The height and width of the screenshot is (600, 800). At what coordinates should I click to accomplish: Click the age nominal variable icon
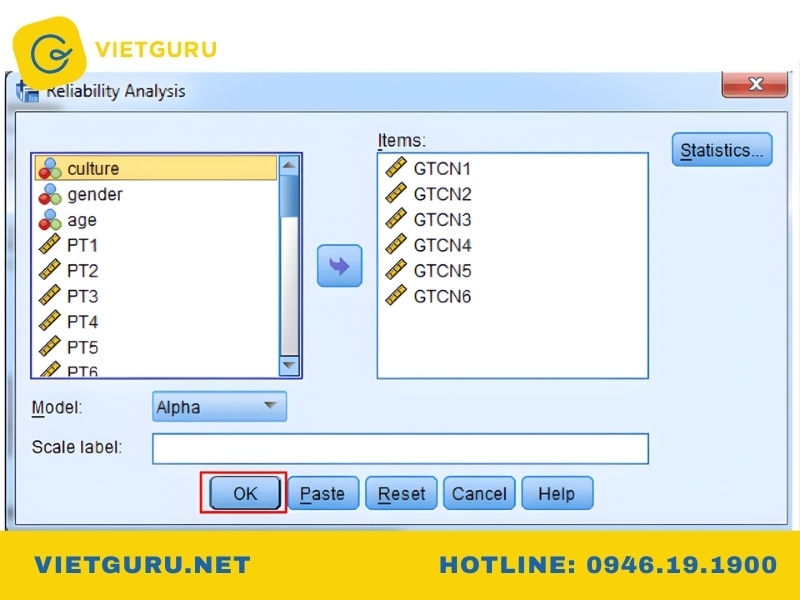point(50,219)
